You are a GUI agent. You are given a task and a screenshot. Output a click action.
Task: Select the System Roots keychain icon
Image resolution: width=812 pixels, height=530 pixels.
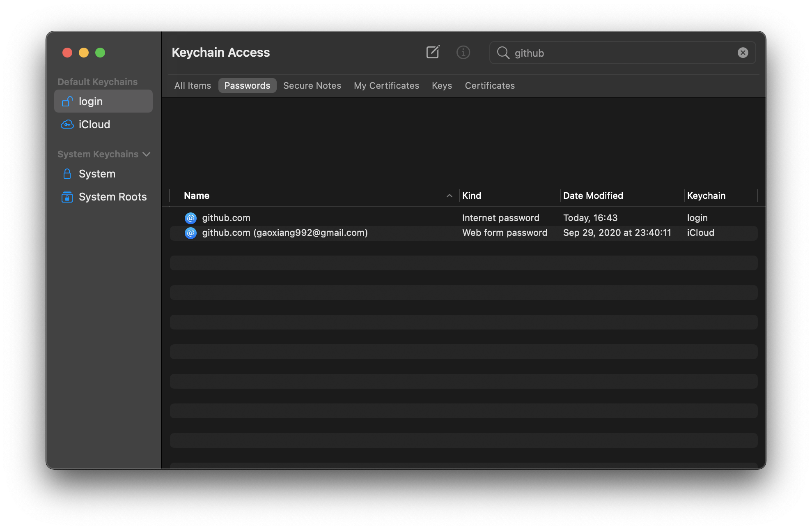67,196
